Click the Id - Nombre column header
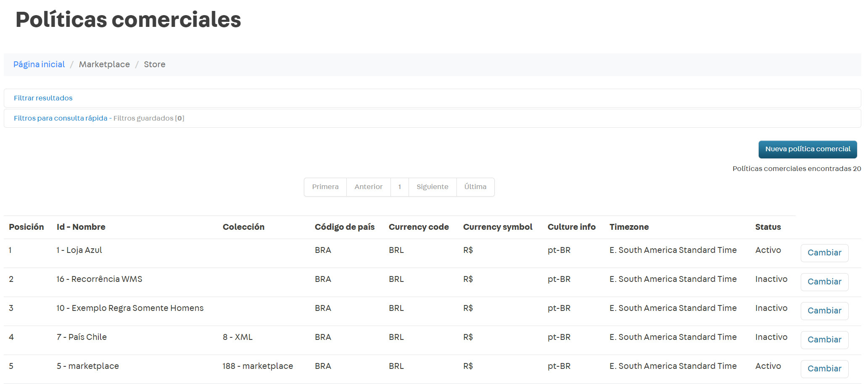868x384 pixels. coord(80,227)
